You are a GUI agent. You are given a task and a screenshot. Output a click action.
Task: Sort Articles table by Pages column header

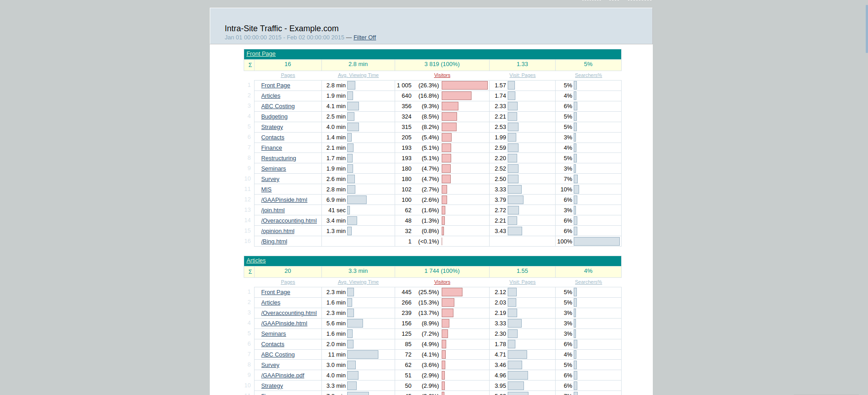(288, 282)
